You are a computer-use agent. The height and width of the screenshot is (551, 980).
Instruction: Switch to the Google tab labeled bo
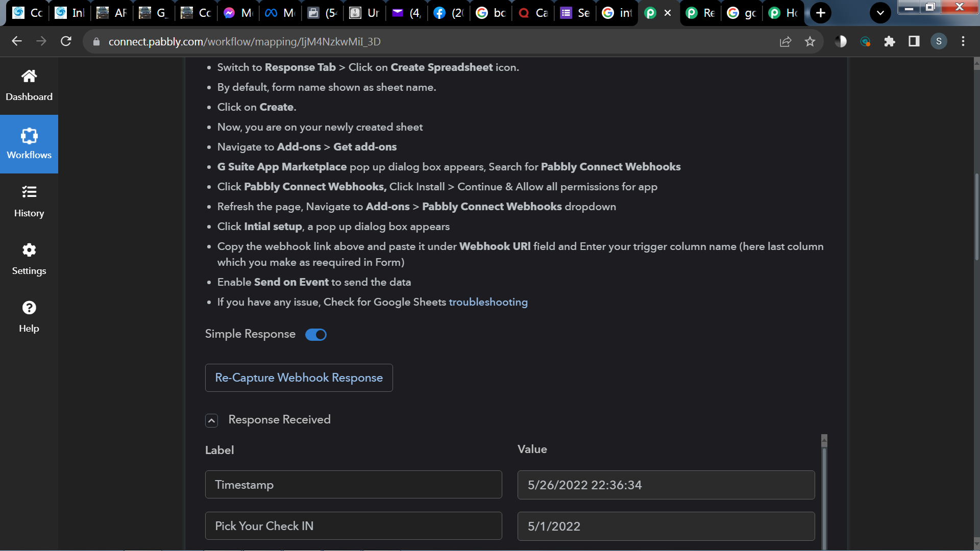pos(491,13)
